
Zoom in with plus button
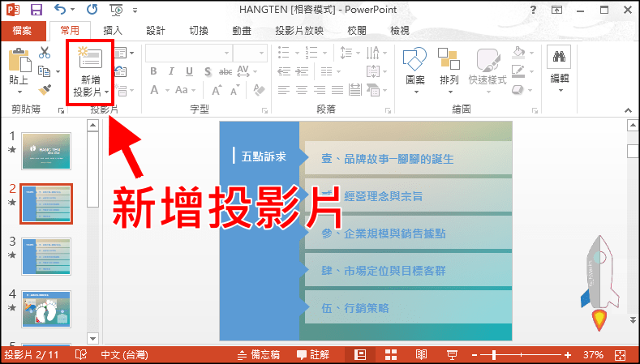(568, 354)
